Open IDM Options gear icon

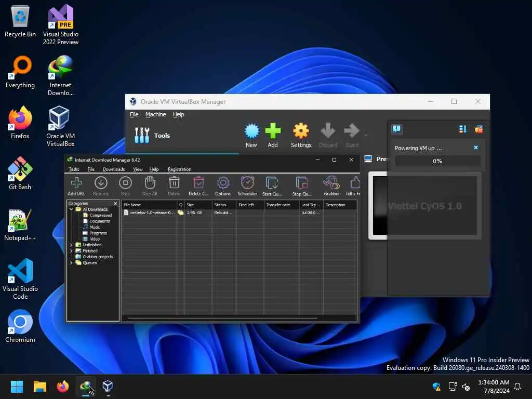coord(223,186)
